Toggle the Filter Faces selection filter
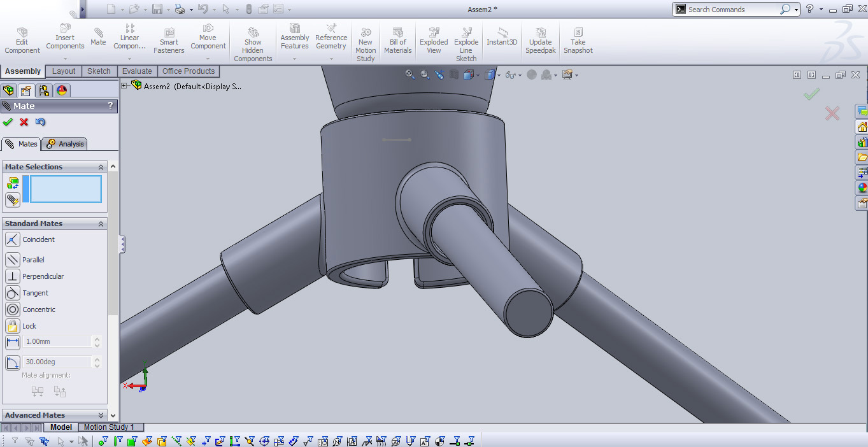868x447 pixels. coord(132,441)
